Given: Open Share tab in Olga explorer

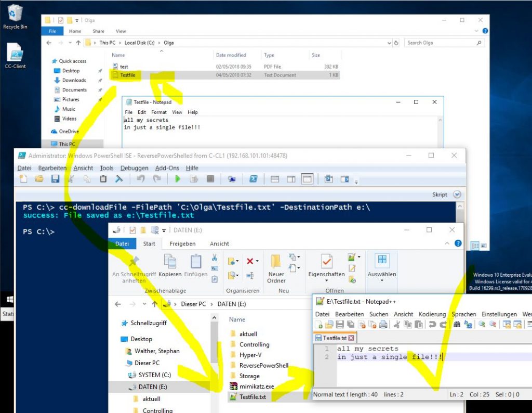Looking at the screenshot, I should click(x=98, y=31).
